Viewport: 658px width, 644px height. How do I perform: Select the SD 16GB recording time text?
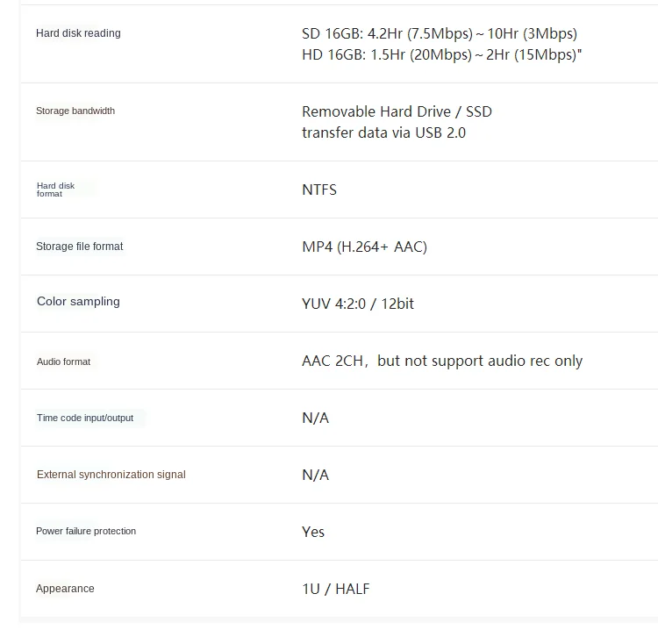(x=440, y=33)
